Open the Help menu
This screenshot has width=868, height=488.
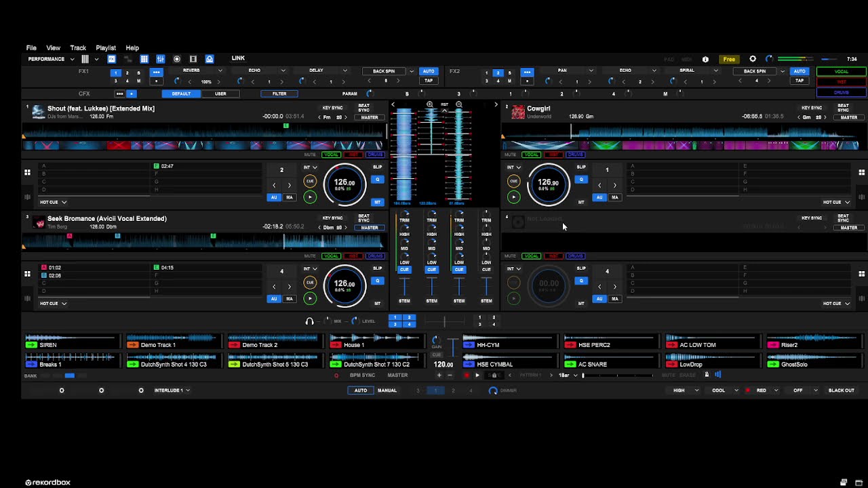132,48
